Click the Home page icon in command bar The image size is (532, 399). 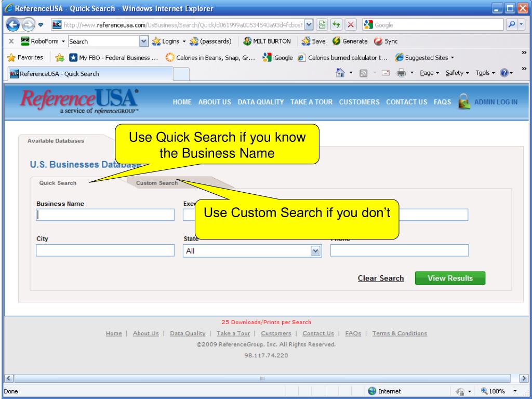340,73
